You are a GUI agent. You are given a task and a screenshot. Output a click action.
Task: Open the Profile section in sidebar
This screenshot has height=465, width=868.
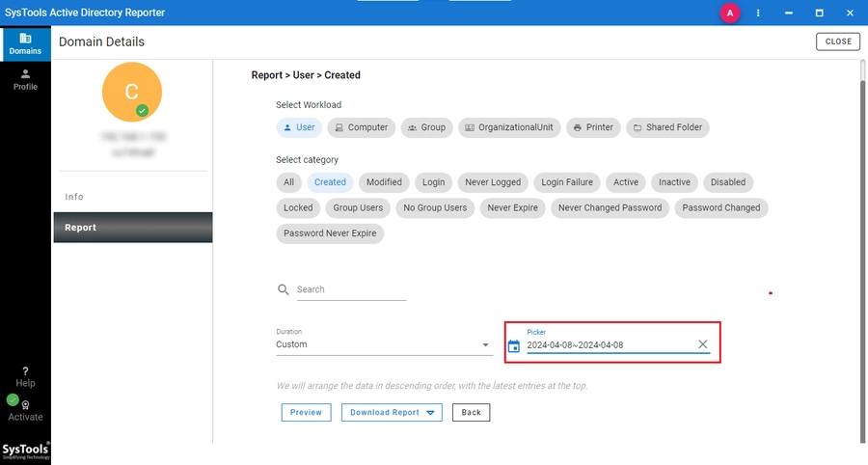pos(25,80)
